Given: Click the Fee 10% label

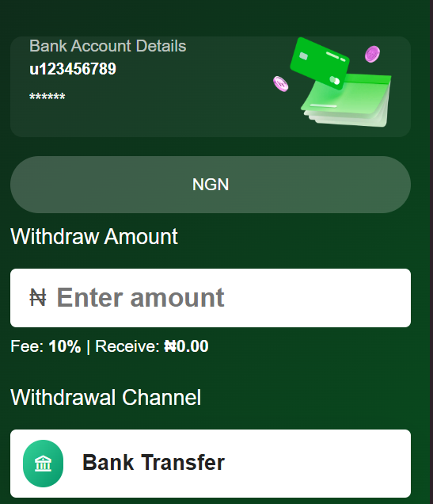Looking at the screenshot, I should tap(46, 346).
